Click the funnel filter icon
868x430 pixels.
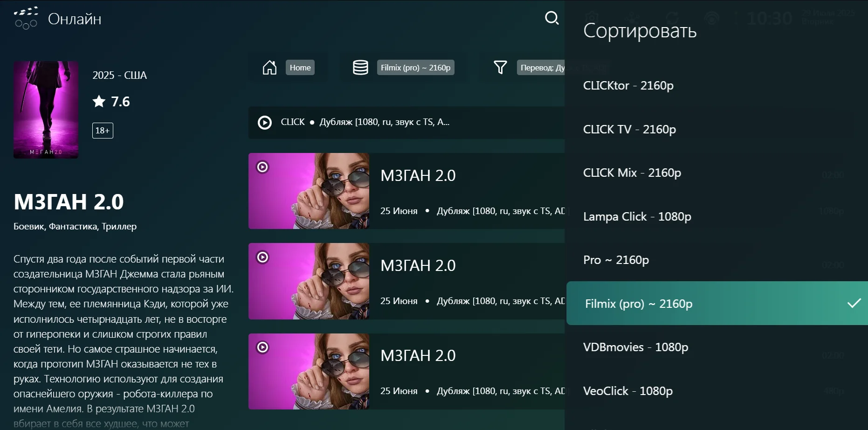500,68
